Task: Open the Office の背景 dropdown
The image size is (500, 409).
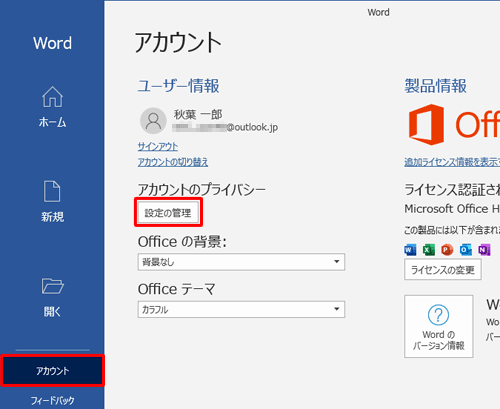Action: (241, 262)
